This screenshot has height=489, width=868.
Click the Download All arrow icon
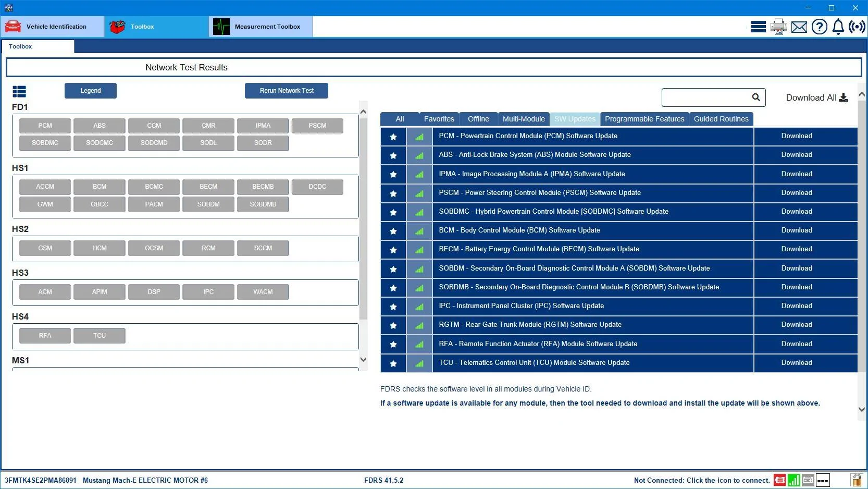coord(844,97)
